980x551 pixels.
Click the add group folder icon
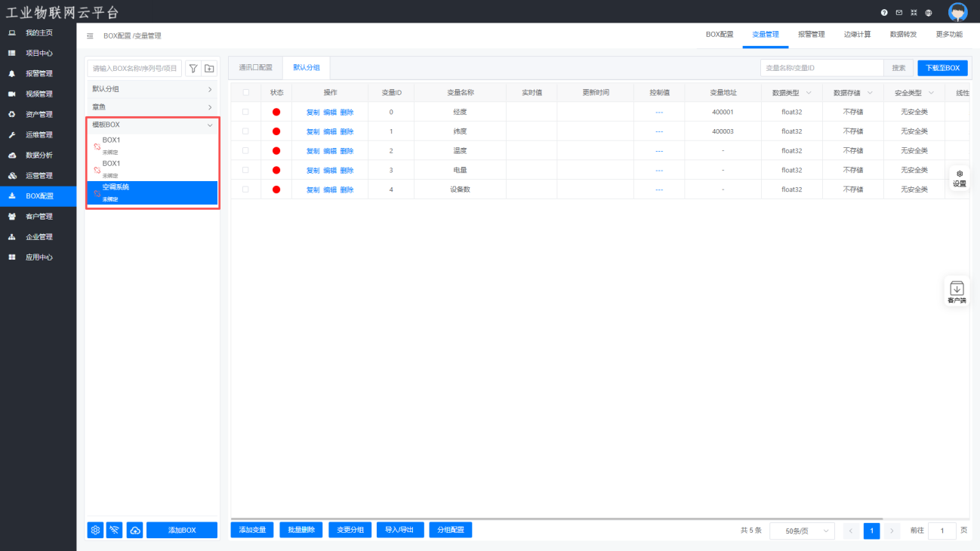pos(209,69)
